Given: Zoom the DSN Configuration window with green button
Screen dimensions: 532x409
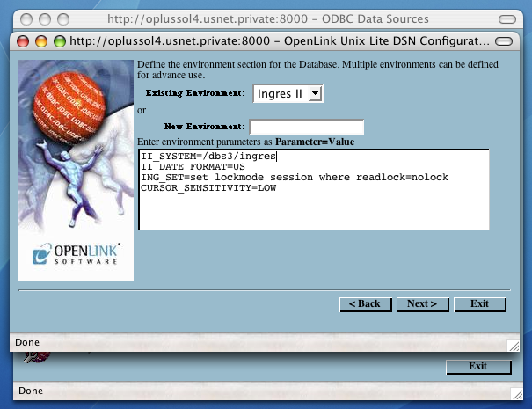Looking at the screenshot, I should (59, 40).
